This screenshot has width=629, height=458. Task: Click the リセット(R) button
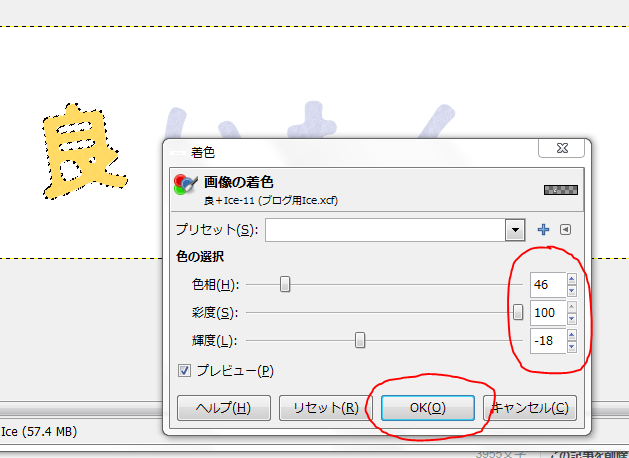[326, 408]
